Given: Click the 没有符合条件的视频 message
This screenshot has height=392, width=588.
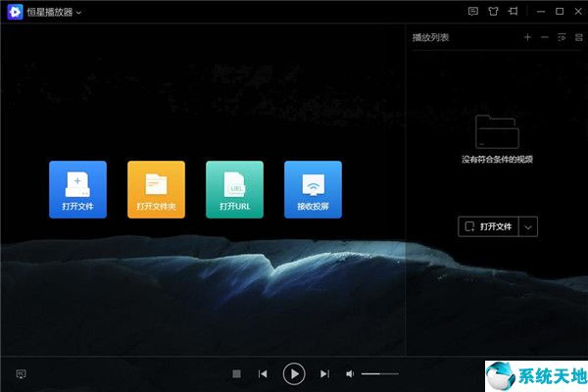Looking at the screenshot, I should point(497,159).
